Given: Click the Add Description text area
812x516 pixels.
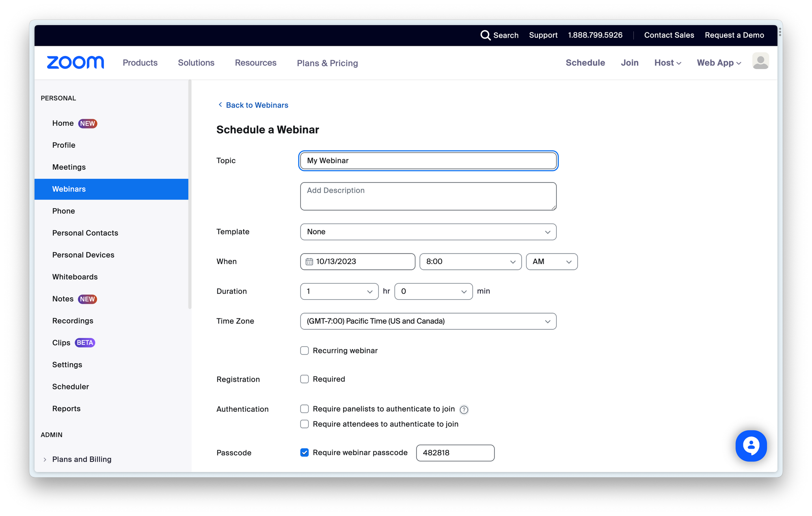Looking at the screenshot, I should 428,196.
